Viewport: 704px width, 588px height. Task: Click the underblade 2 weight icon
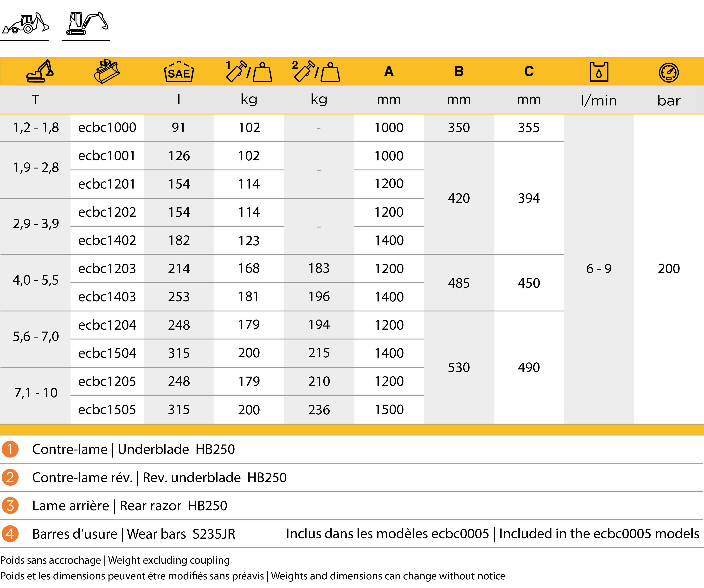coord(316,71)
